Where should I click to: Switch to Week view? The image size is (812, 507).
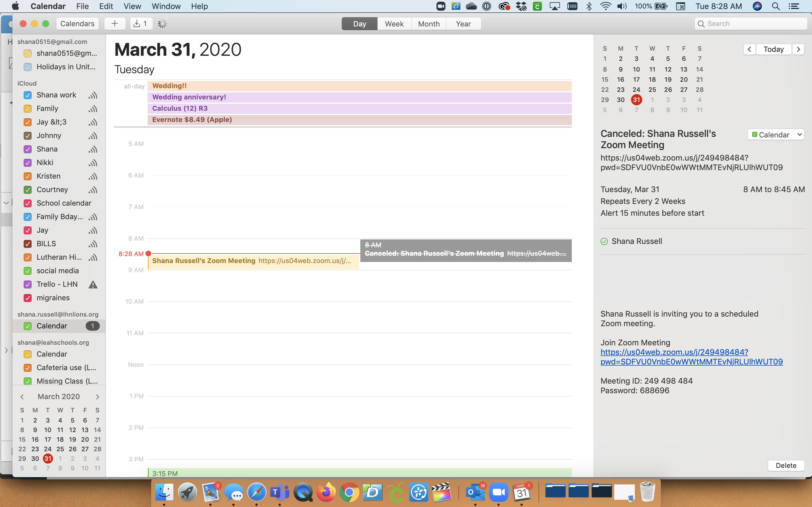pos(393,23)
